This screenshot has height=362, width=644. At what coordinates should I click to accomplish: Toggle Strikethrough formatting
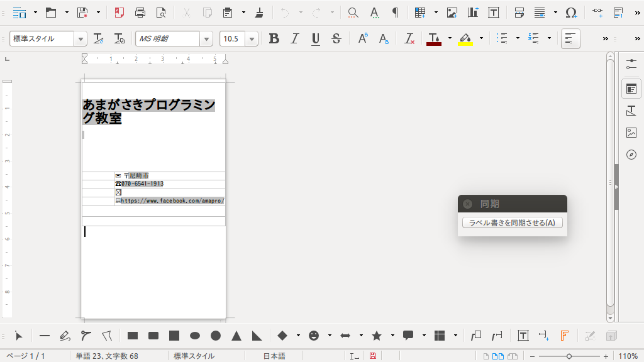[336, 38]
